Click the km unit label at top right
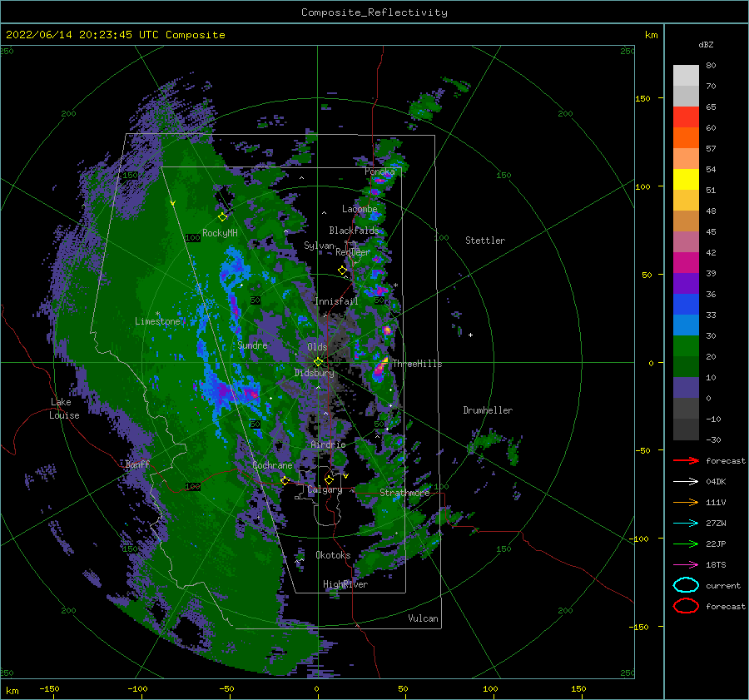Image resolution: width=749 pixels, height=700 pixels. click(x=651, y=35)
